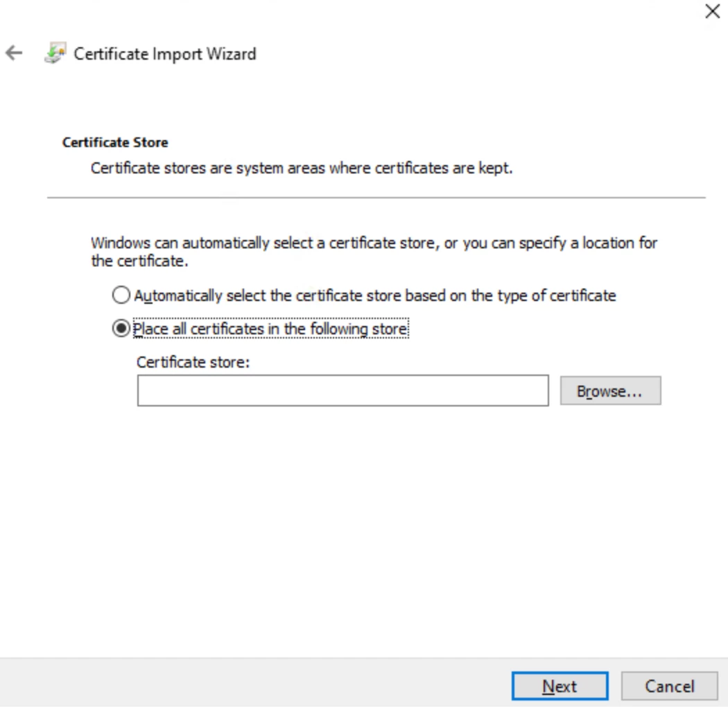Cancel the certificate import
Image resolution: width=728 pixels, height=713 pixels.
(x=670, y=685)
